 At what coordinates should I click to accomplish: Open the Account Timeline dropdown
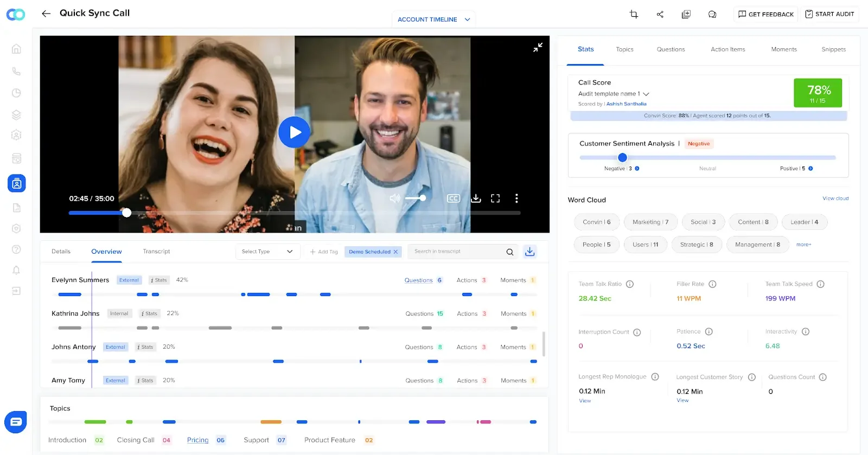[x=433, y=20]
